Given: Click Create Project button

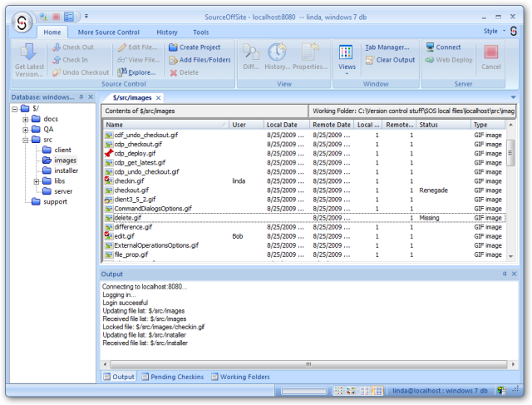Looking at the screenshot, I should pyautogui.click(x=195, y=47).
